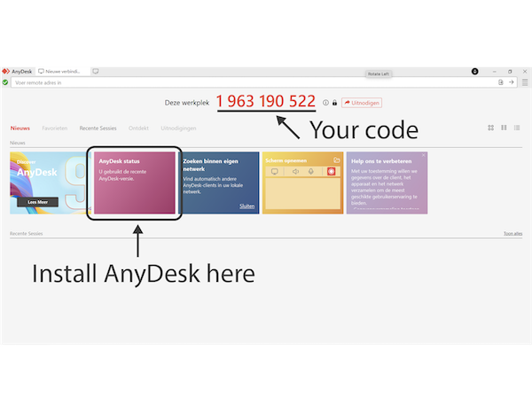
Task: Click the Uitnodigen button
Action: coord(362,103)
